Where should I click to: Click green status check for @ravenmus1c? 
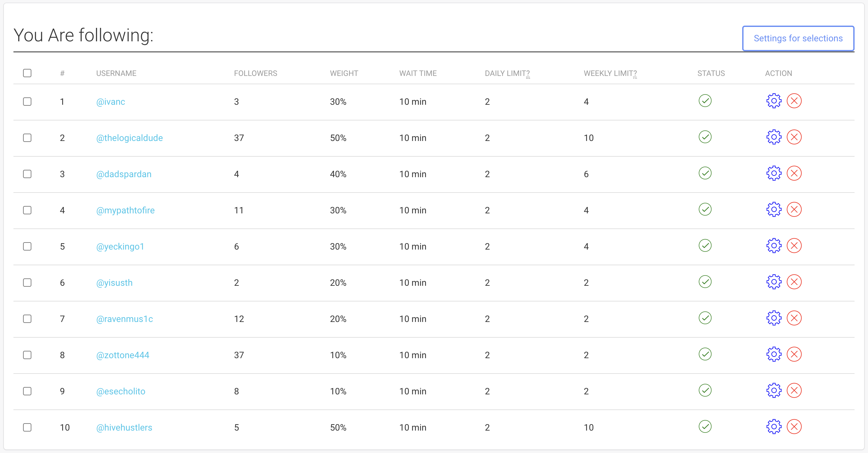tap(705, 318)
